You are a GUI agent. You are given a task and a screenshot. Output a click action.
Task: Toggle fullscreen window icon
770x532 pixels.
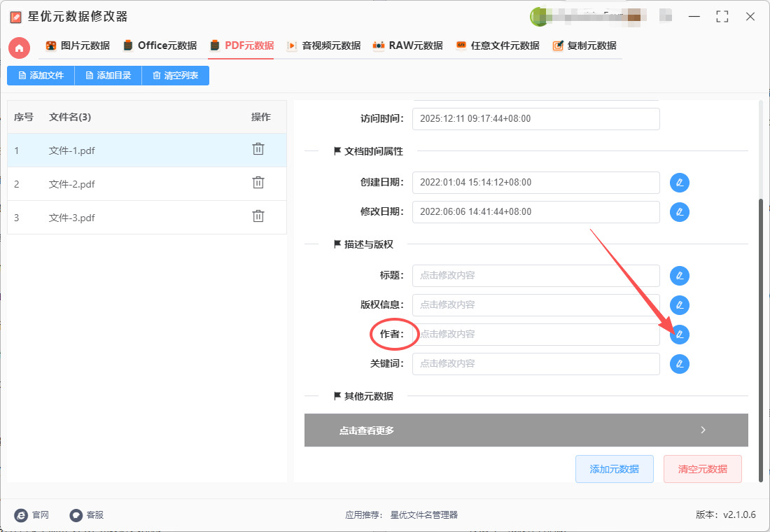pos(722,17)
